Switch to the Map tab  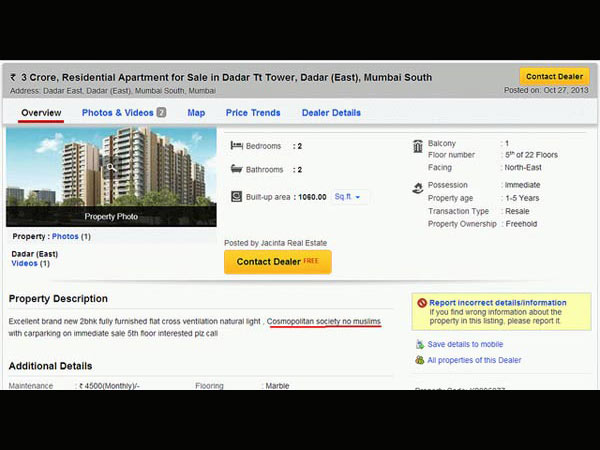pos(196,113)
